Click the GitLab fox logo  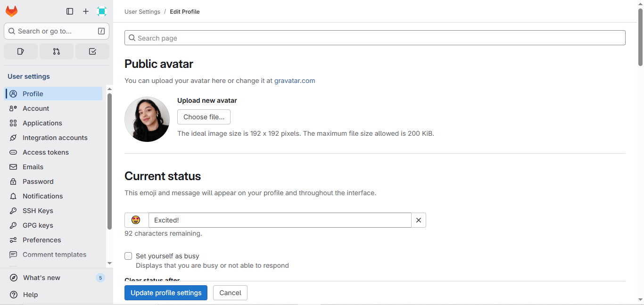(12, 11)
